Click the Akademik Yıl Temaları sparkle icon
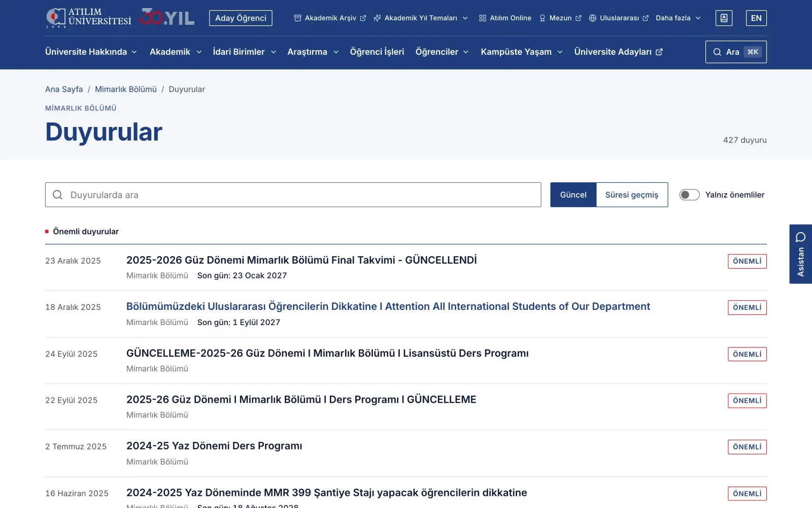 pos(377,18)
